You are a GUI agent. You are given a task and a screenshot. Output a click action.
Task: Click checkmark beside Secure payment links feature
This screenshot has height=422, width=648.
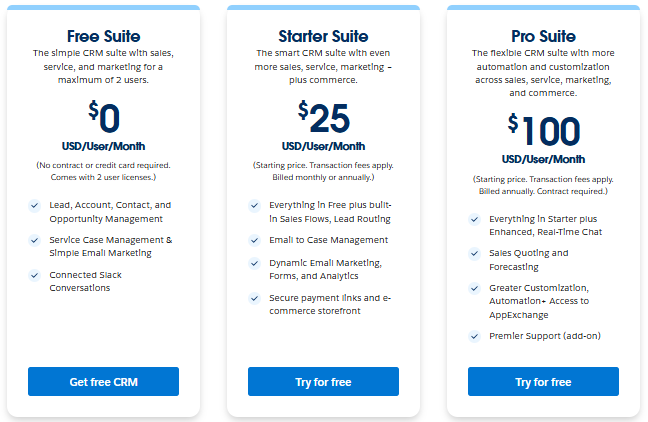click(255, 298)
